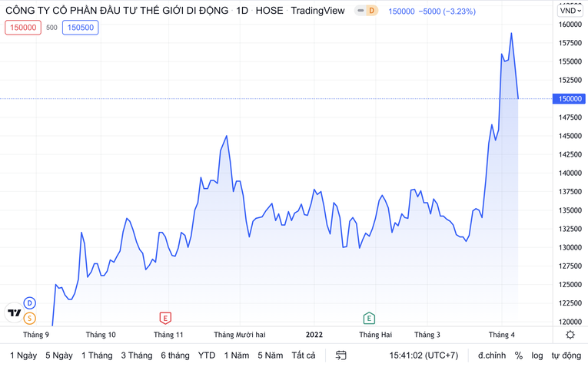This screenshot has height=367, width=588.
Task: Select the 'Tất cả' time range
Action: click(304, 355)
